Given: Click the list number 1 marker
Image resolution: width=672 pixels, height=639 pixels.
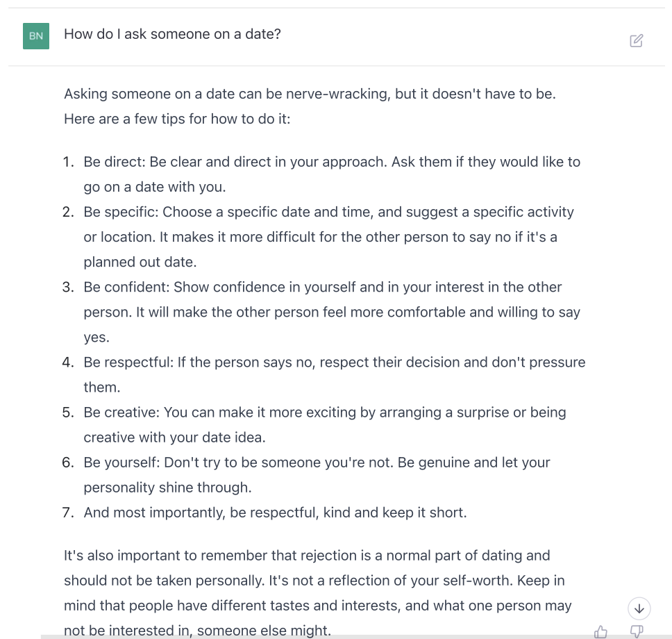Looking at the screenshot, I should click(x=68, y=162).
